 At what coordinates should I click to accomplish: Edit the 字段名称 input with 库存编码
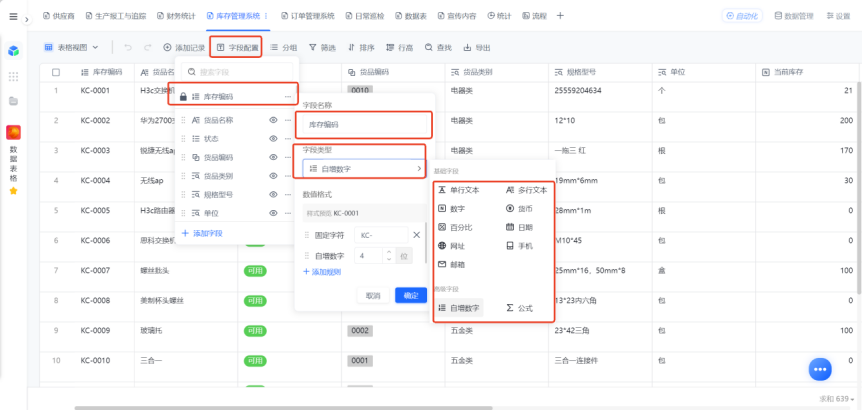coord(364,125)
